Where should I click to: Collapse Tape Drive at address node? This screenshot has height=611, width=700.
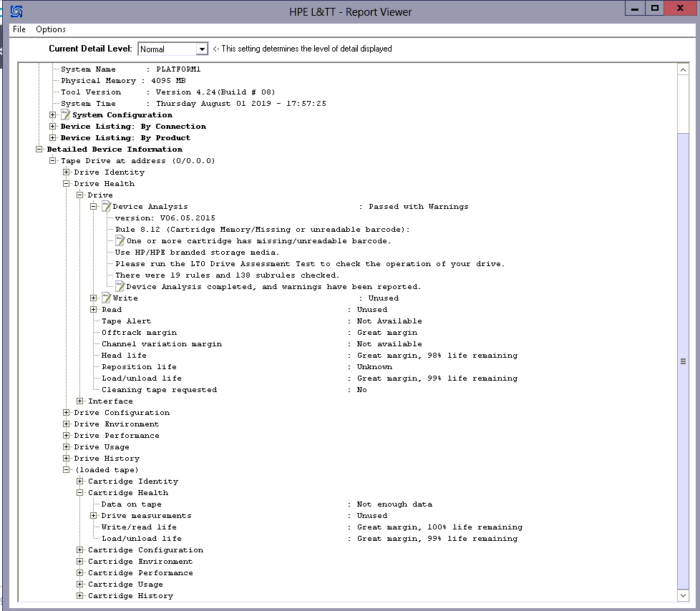point(53,161)
